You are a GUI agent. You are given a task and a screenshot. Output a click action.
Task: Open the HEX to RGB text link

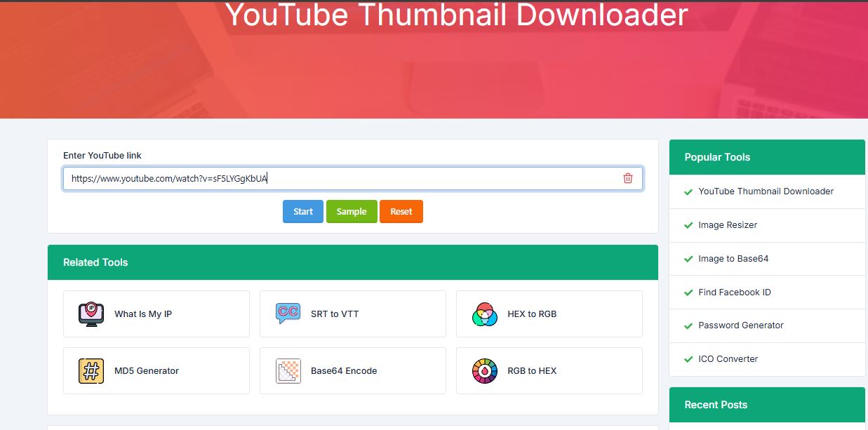click(532, 314)
